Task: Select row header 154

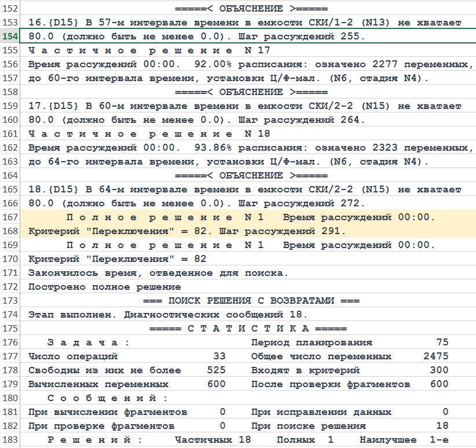Action: [10, 36]
